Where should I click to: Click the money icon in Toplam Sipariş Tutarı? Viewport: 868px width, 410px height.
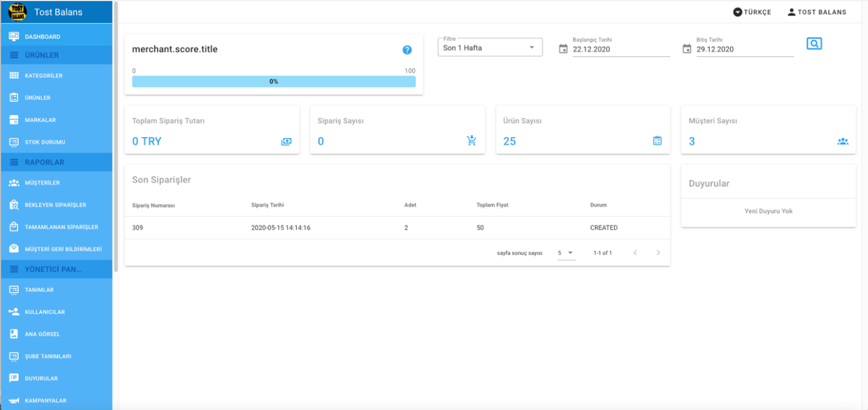pyautogui.click(x=286, y=141)
